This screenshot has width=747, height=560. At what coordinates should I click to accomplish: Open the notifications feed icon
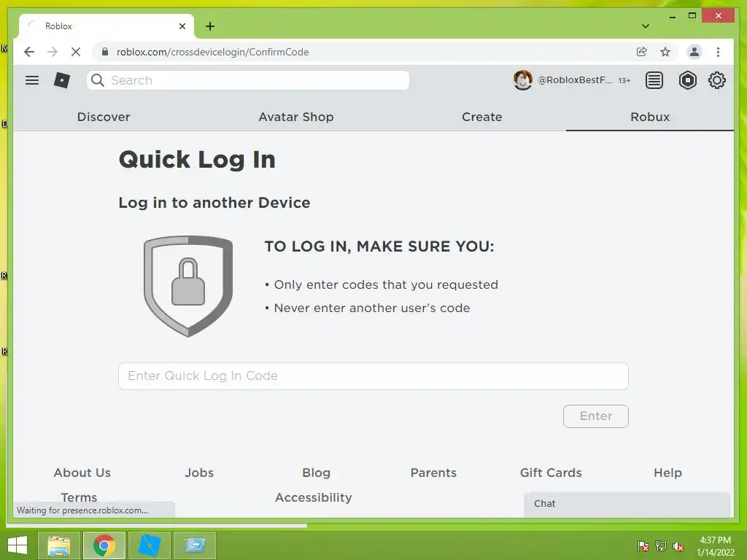654,80
